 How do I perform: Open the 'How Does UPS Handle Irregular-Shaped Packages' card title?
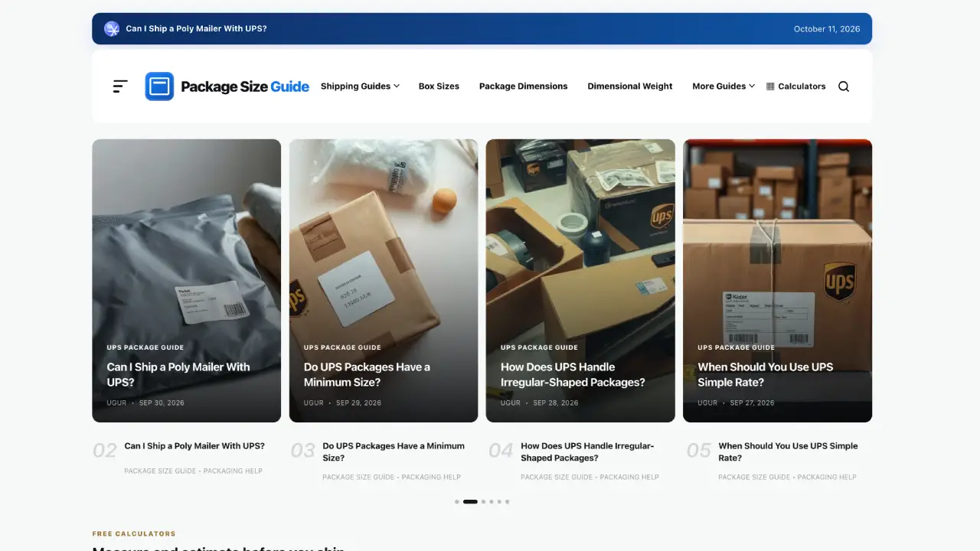pyautogui.click(x=573, y=374)
